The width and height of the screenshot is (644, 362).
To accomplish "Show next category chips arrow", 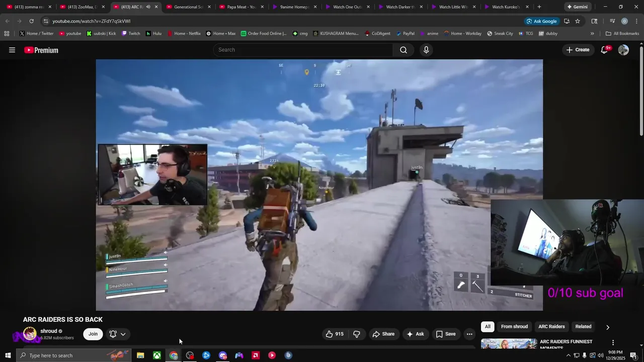I will pyautogui.click(x=607, y=327).
